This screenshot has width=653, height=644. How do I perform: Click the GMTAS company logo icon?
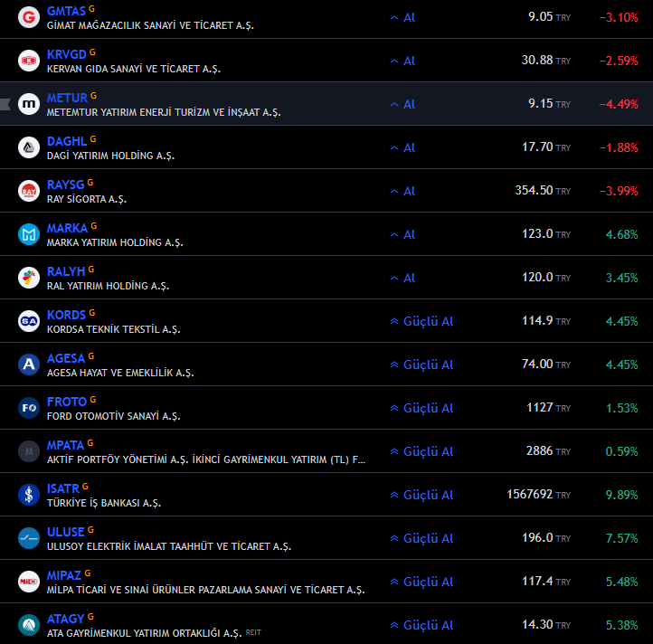[x=29, y=17]
